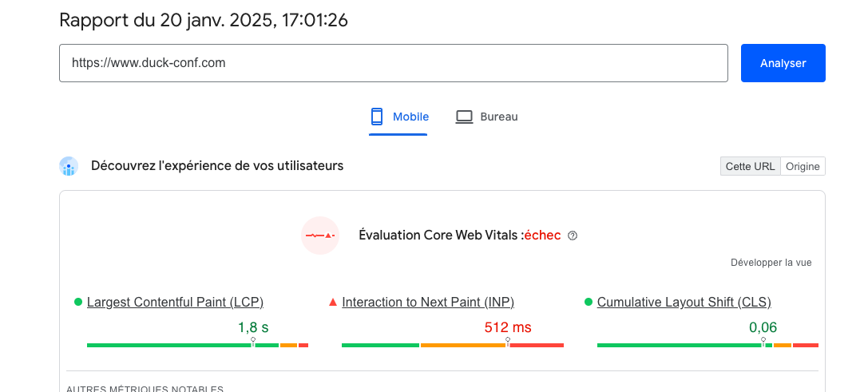868x392 pixels.
Task: Click the green dot beside LCP
Action: 78,302
